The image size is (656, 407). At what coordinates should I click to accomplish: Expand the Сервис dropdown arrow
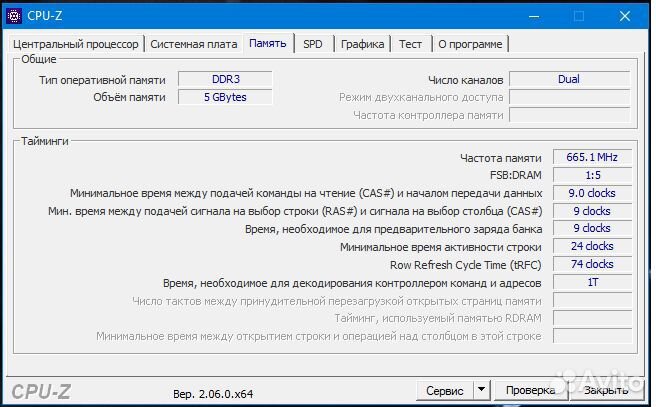tap(482, 390)
